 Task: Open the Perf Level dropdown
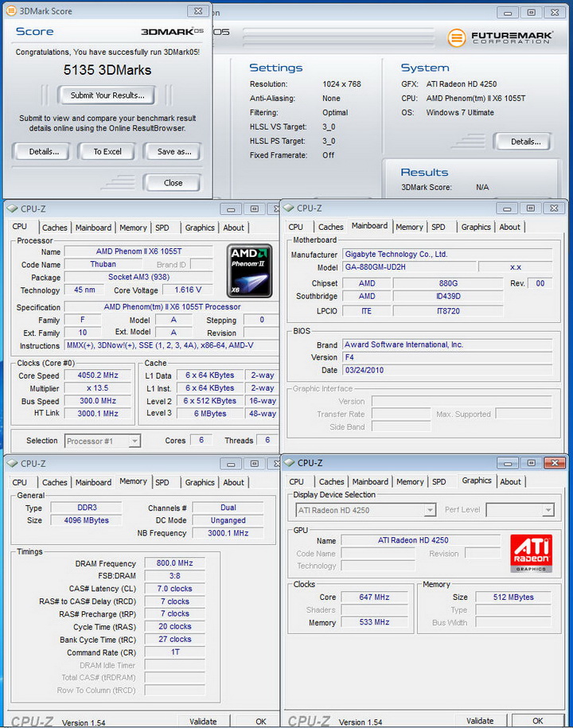(548, 510)
